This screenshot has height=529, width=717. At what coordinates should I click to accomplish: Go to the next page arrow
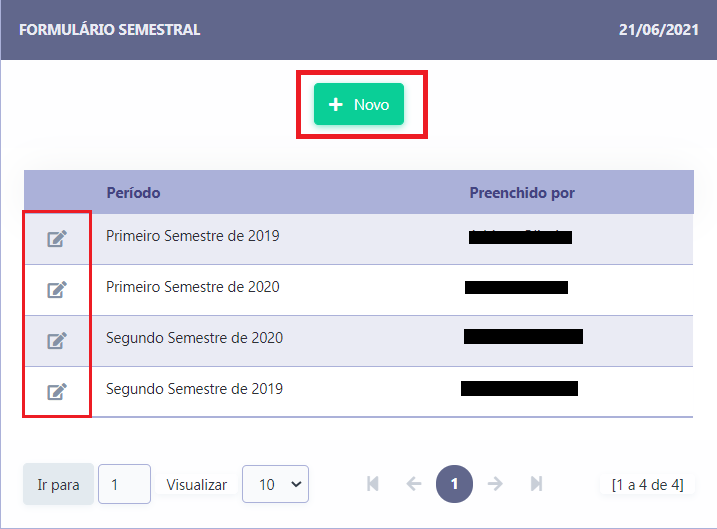tap(495, 484)
